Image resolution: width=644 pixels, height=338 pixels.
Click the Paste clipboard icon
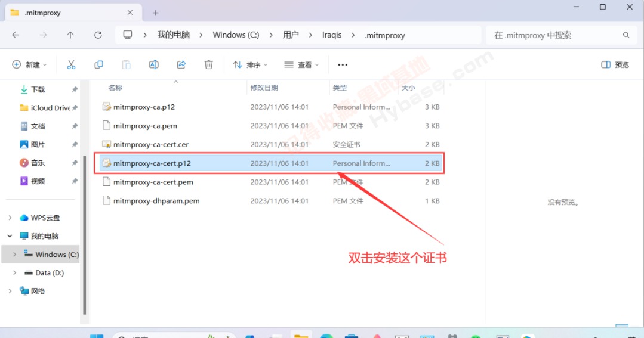126,65
